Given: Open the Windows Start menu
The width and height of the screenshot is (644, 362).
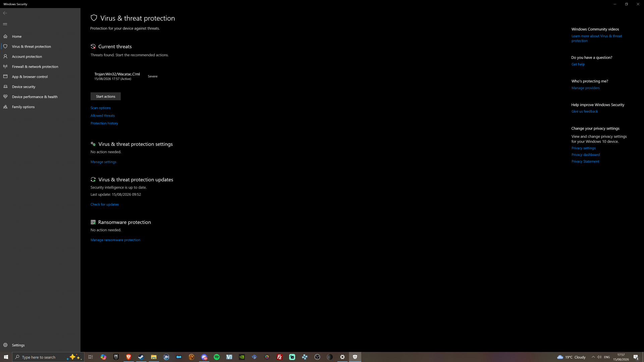Looking at the screenshot, I should 6,357.
